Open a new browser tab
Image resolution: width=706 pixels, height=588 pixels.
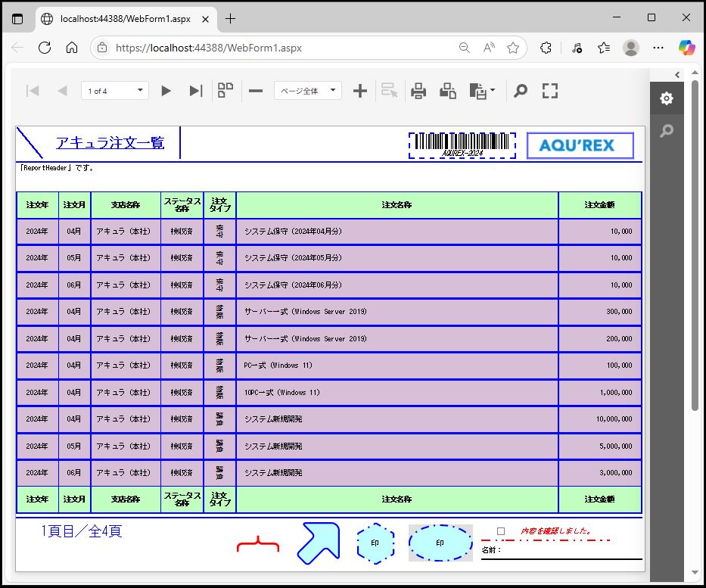click(231, 18)
